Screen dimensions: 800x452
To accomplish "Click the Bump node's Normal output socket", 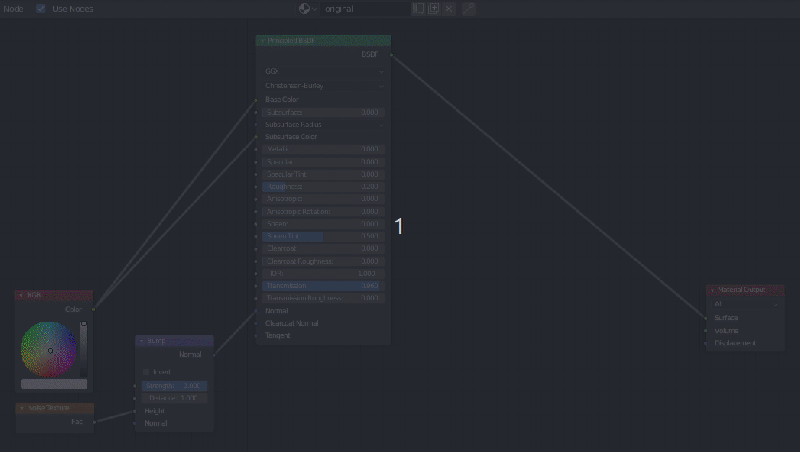I will point(213,355).
